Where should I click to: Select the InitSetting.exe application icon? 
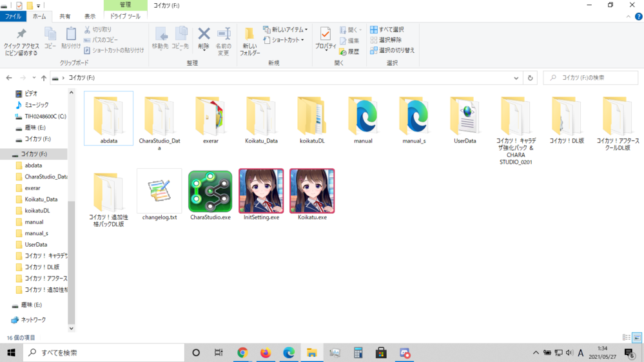pos(261,191)
